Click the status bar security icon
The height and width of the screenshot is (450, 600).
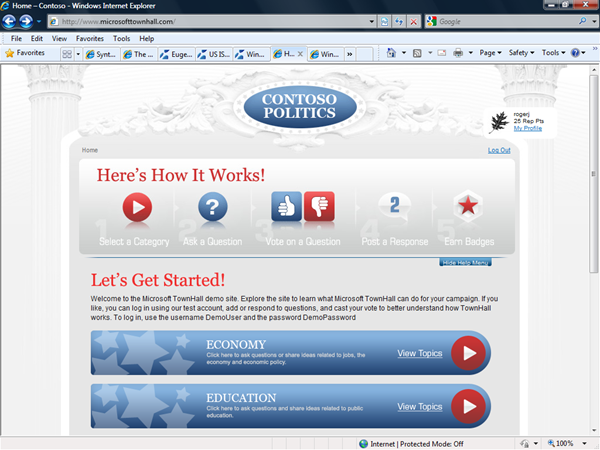(x=525, y=443)
